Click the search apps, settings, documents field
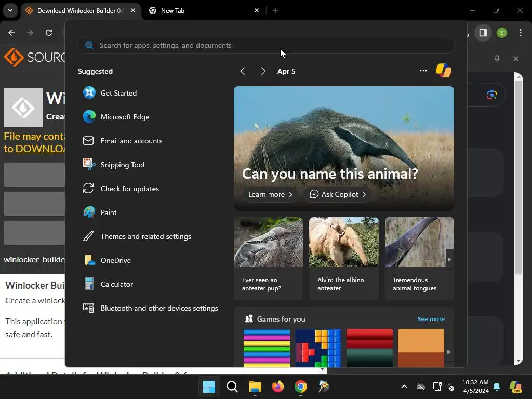 pos(265,45)
